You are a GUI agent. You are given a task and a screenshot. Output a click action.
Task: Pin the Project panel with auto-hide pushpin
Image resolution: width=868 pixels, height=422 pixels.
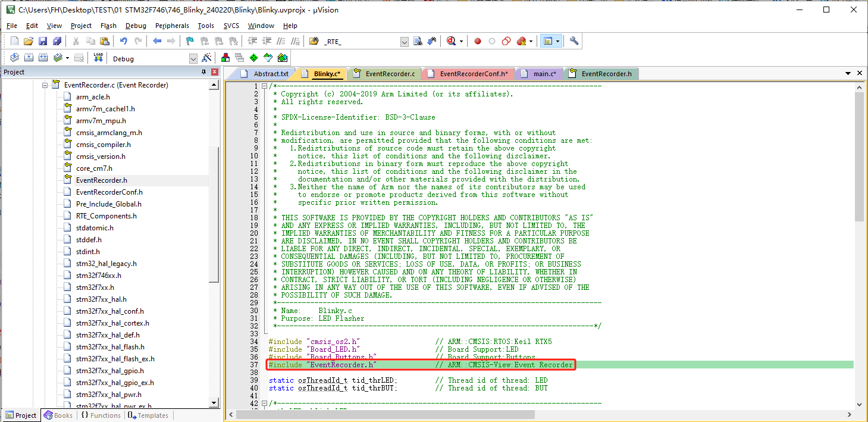pyautogui.click(x=203, y=72)
